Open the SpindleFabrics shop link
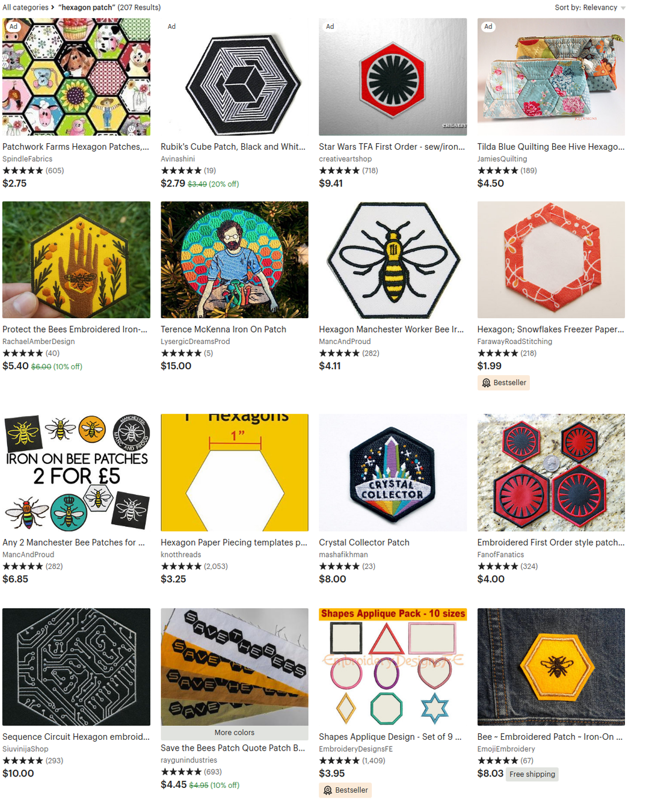The width and height of the screenshot is (652, 812). [27, 159]
